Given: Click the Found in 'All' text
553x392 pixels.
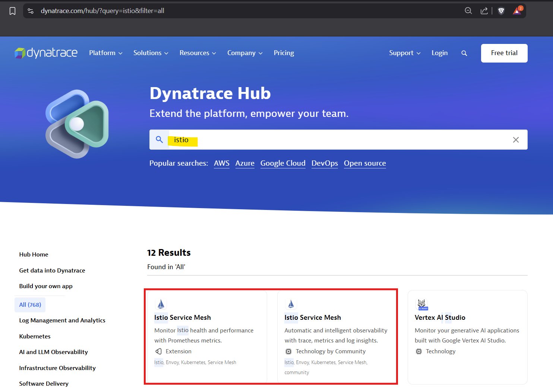Looking at the screenshot, I should [x=166, y=267].
